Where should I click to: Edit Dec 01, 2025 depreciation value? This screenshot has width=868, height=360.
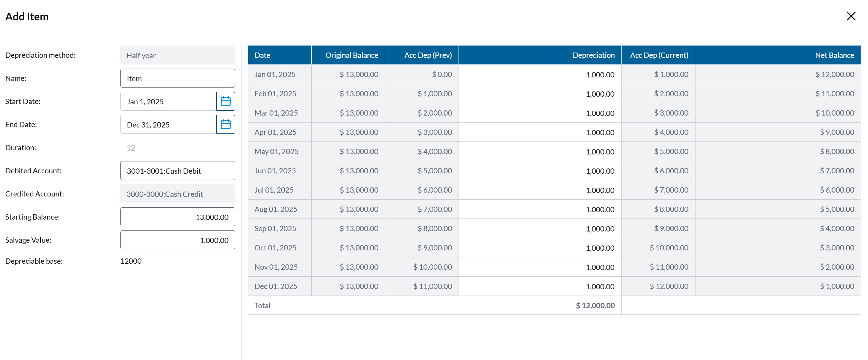point(540,286)
